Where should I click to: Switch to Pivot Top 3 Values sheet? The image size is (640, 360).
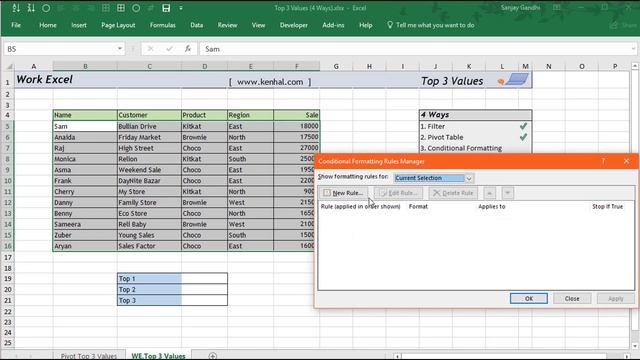(89, 356)
